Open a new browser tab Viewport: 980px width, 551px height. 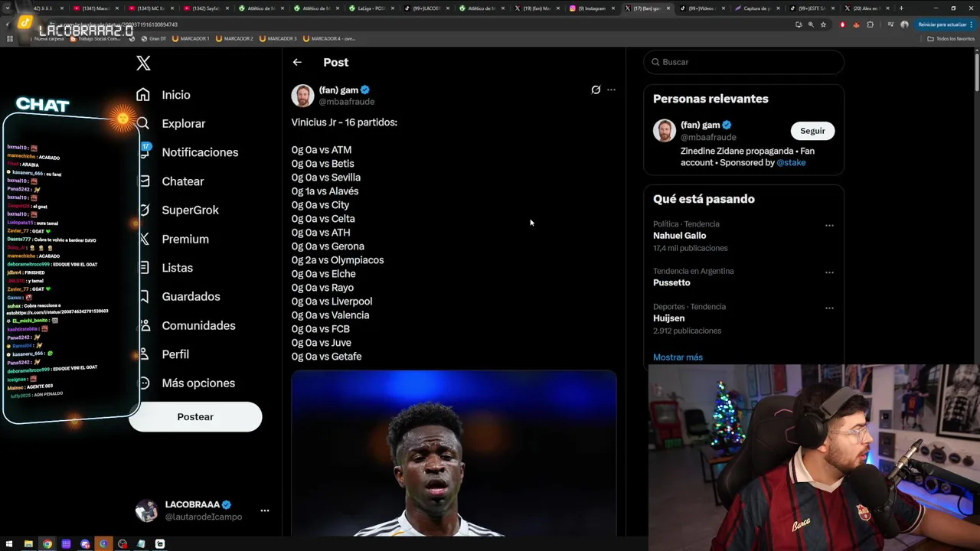pos(901,8)
